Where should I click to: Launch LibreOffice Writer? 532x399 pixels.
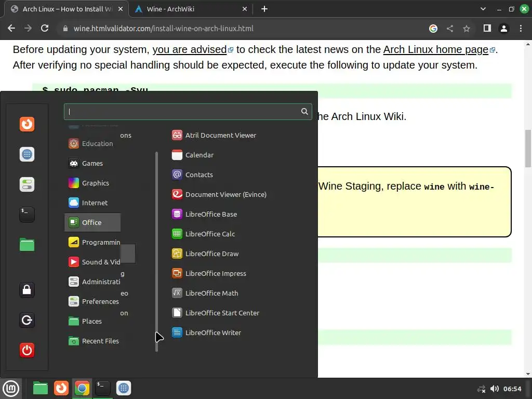click(206, 332)
